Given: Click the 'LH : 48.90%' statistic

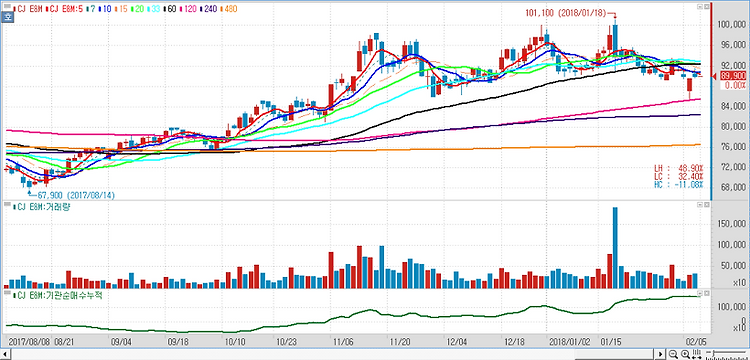Looking at the screenshot, I should click(679, 168).
